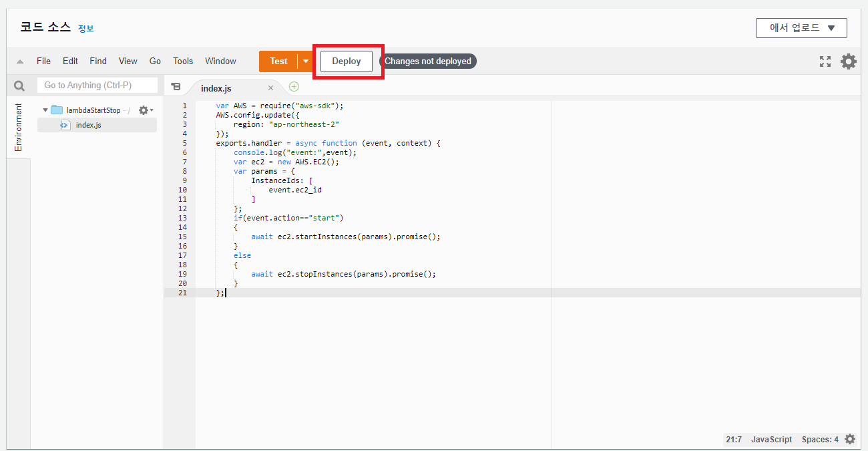This screenshot has height=451, width=868.
Task: Click the status bar gear icon
Action: 849,439
